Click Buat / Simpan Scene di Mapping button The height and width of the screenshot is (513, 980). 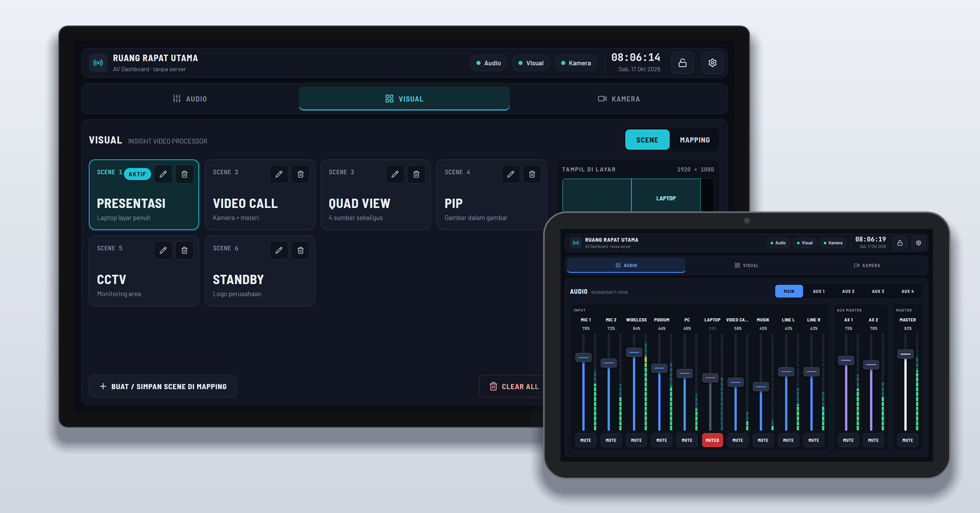(163, 387)
